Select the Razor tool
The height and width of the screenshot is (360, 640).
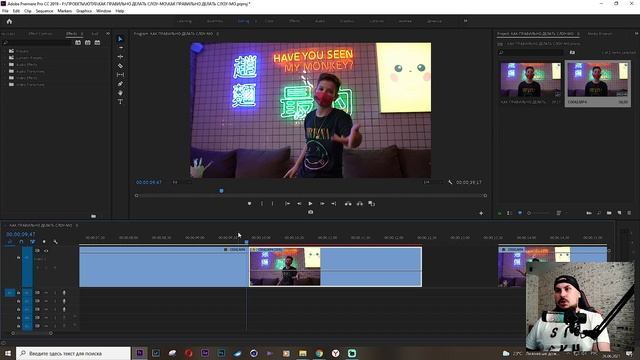coord(120,66)
